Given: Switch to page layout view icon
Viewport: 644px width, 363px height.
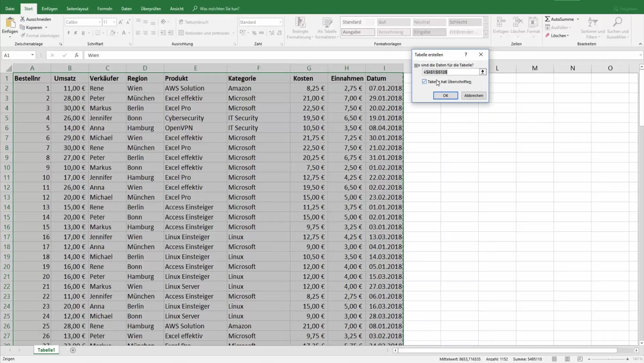Looking at the screenshot, I should point(567,359).
